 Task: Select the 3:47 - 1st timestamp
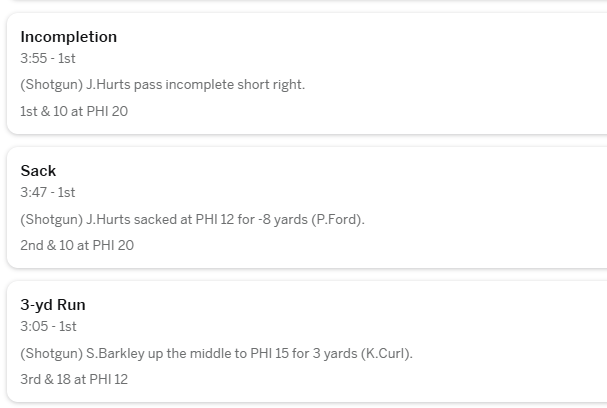48,192
